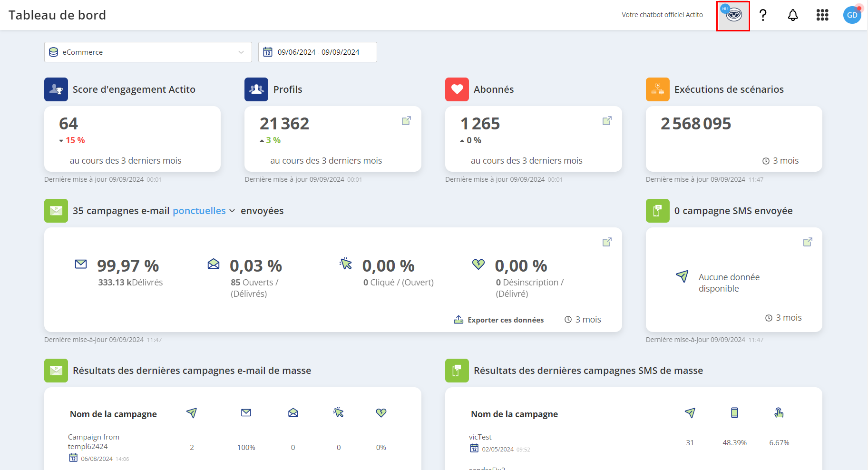Click the 02/05/2024 date under vicTest
This screenshot has width=868, height=470.
point(497,449)
